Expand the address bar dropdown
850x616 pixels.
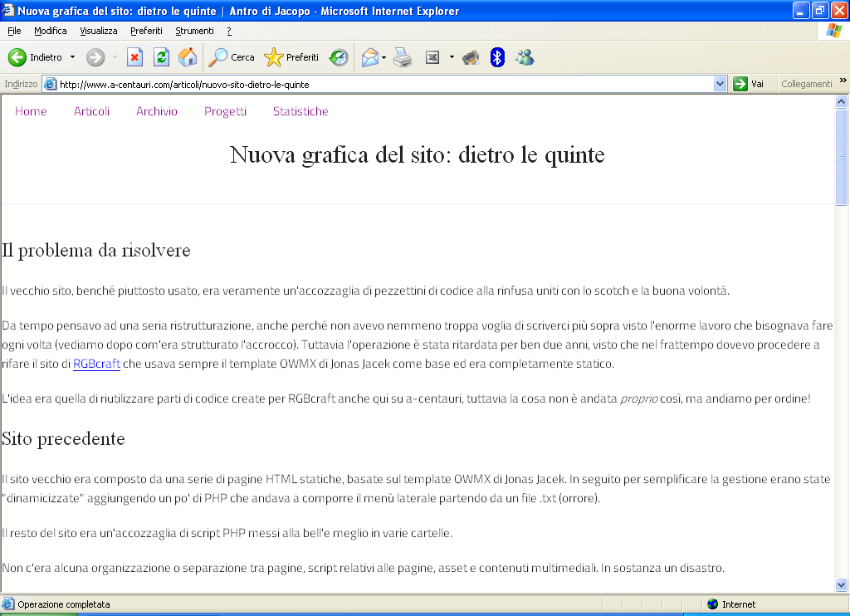coord(720,84)
